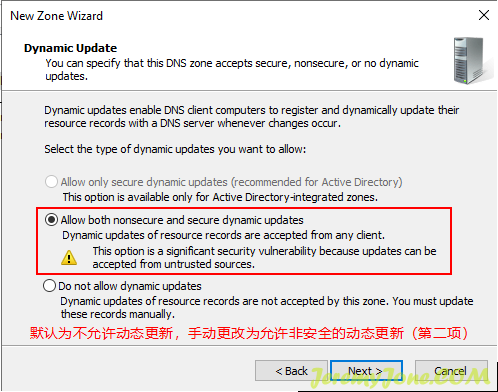Image resolution: width=498 pixels, height=392 pixels.
Task: Click the JeremyJone.COM watermark
Action: tap(400, 377)
